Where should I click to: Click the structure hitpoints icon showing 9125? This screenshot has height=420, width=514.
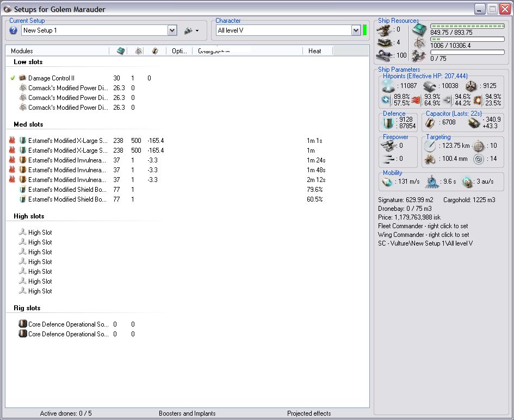[472, 86]
